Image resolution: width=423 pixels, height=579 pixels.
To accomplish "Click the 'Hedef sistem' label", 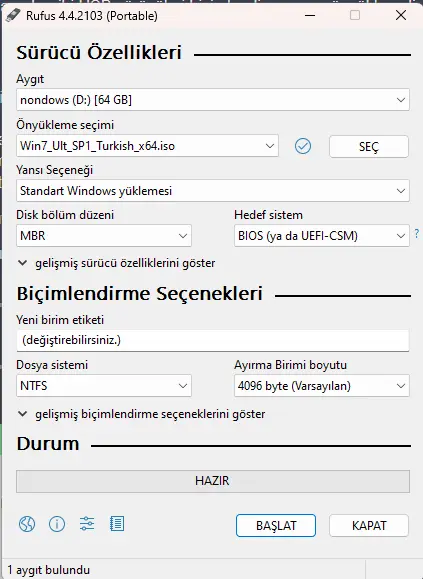I will [x=268, y=215].
